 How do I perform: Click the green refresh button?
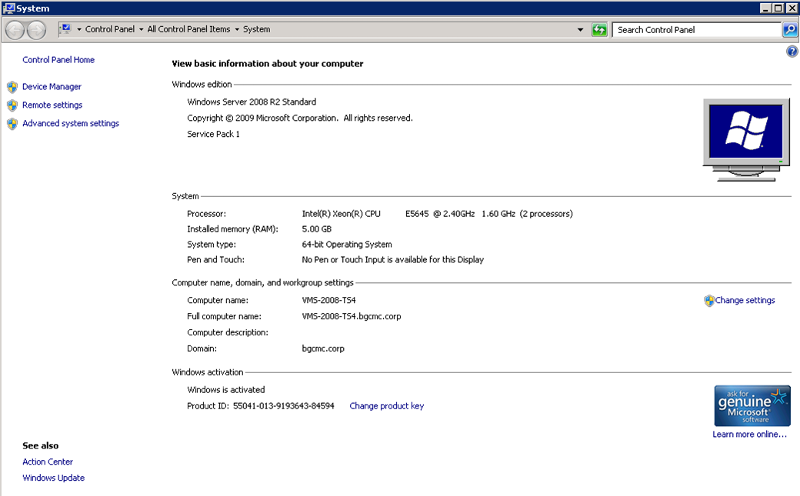coord(599,30)
